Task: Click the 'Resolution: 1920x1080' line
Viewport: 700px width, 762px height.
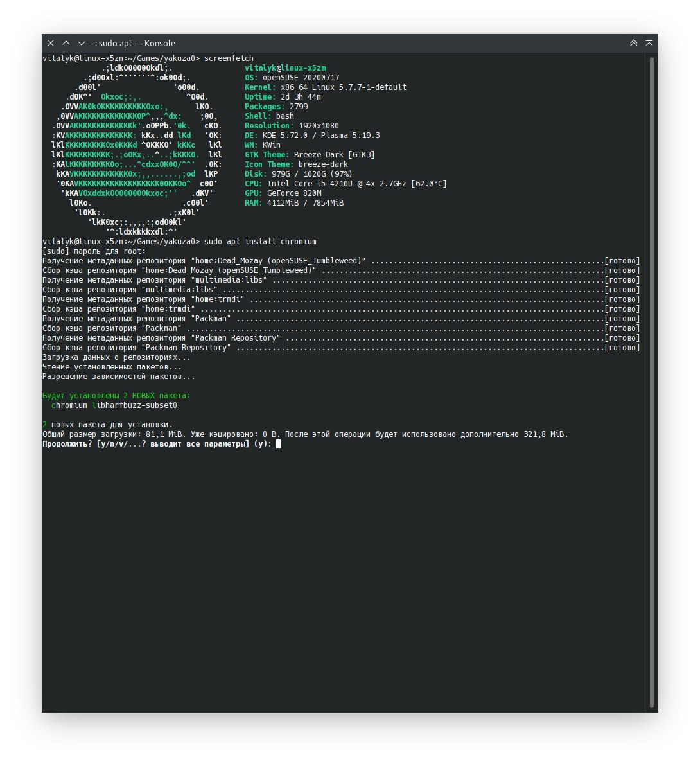Action: tap(292, 126)
